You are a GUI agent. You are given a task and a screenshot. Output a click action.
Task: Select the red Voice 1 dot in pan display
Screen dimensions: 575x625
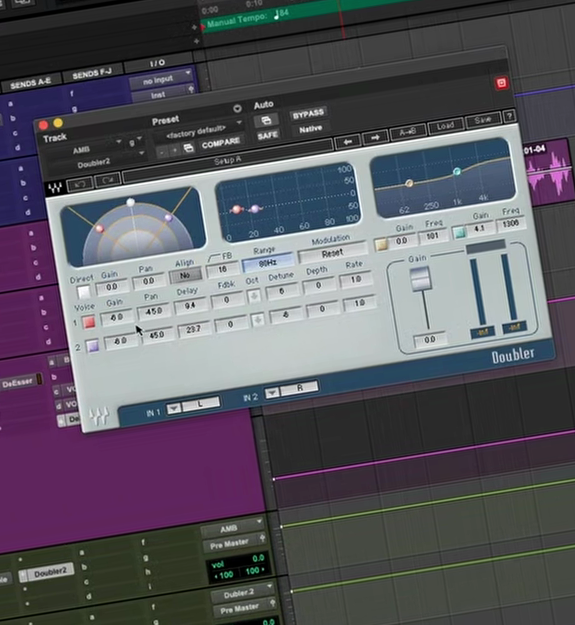[x=100, y=228]
